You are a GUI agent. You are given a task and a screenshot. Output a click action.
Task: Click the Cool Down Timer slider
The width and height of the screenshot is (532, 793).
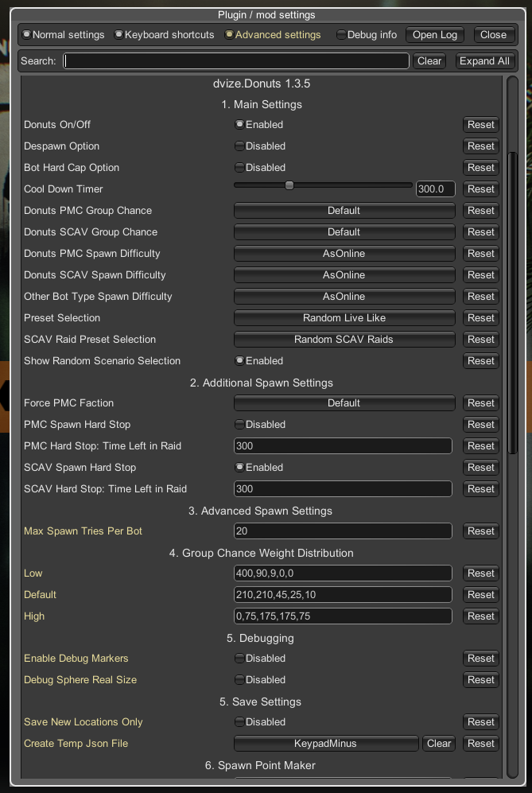point(323,185)
